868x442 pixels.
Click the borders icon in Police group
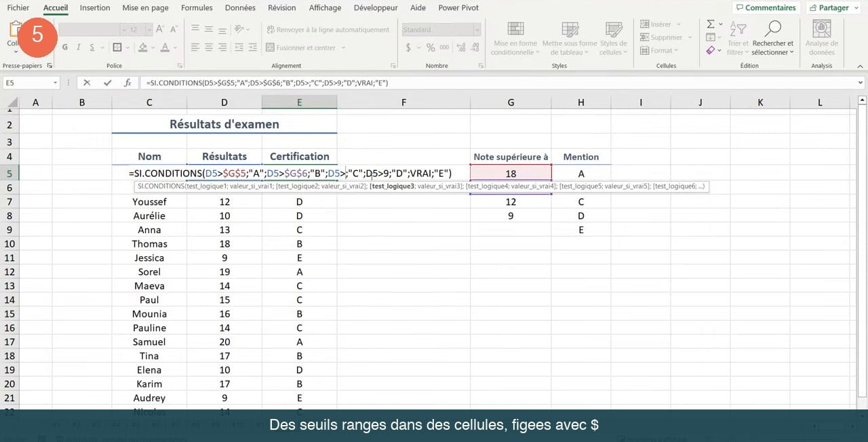coord(117,47)
